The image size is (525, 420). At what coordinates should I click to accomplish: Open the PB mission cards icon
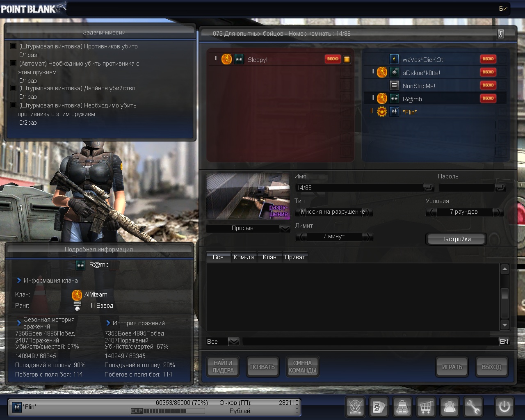coord(379,407)
